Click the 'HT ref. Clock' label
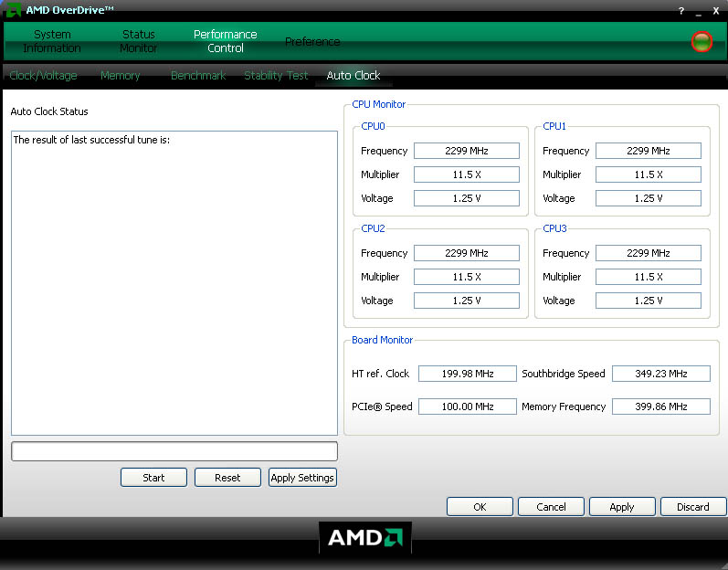Screen dimensions: 728x570 click(x=381, y=374)
